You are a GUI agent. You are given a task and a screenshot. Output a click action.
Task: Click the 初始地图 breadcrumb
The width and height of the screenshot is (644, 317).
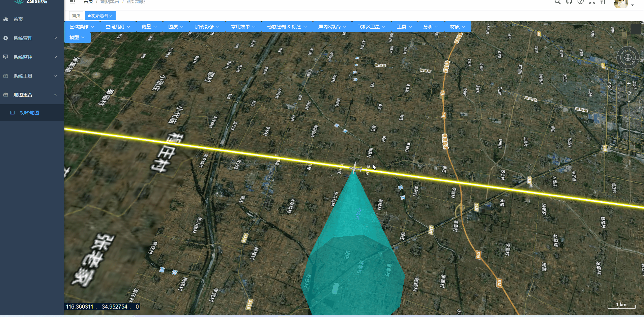pyautogui.click(x=136, y=2)
